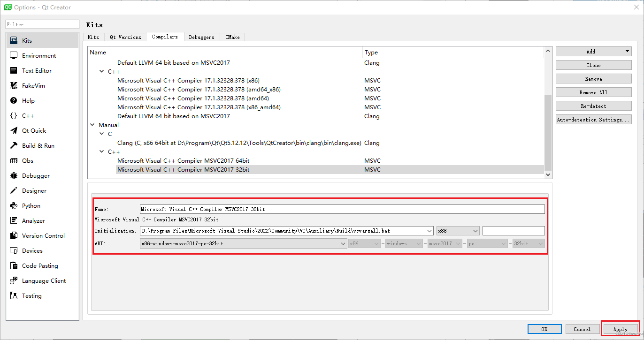Click the empty Initialization arguments field
644x340 pixels.
pos(514,231)
